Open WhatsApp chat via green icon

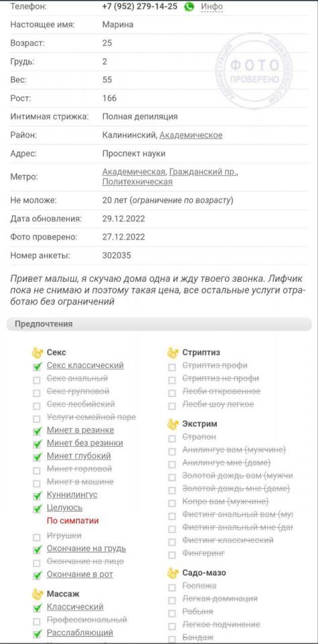[x=189, y=7]
